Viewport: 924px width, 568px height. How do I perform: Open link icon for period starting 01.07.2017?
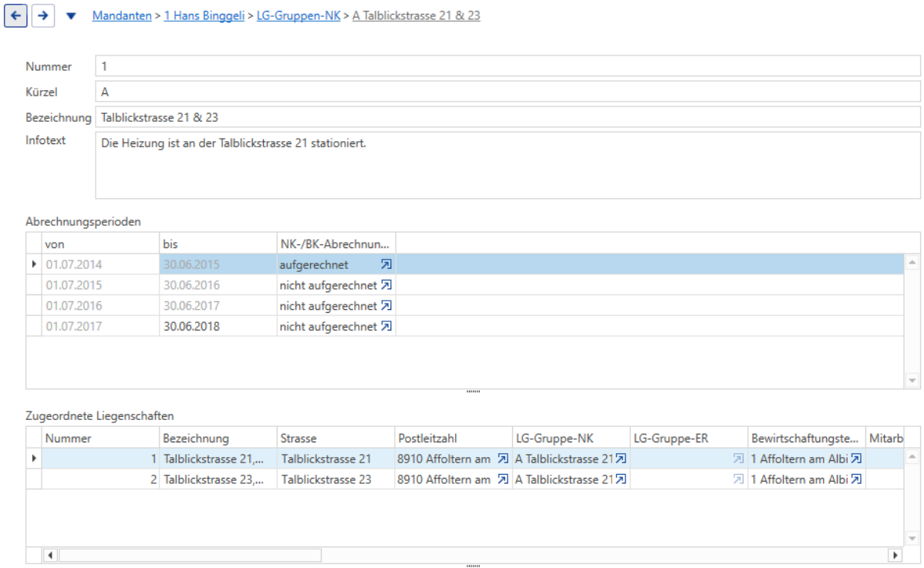[386, 326]
